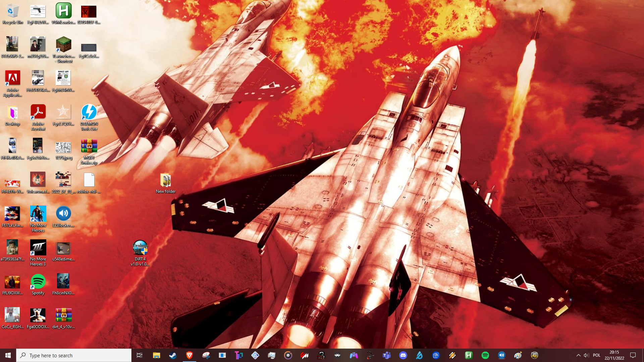Open the volume control in tray
Image resolution: width=644 pixels, height=362 pixels.
tap(586, 355)
